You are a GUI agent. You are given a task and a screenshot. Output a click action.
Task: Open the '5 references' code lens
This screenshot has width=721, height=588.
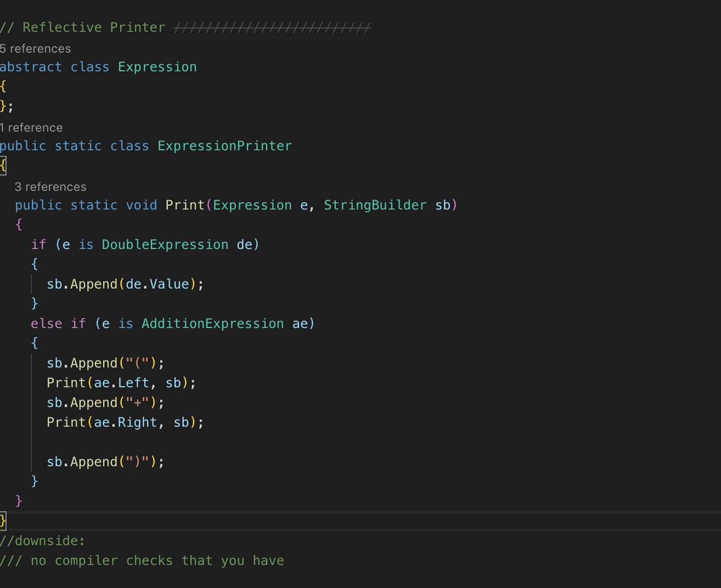(36, 49)
